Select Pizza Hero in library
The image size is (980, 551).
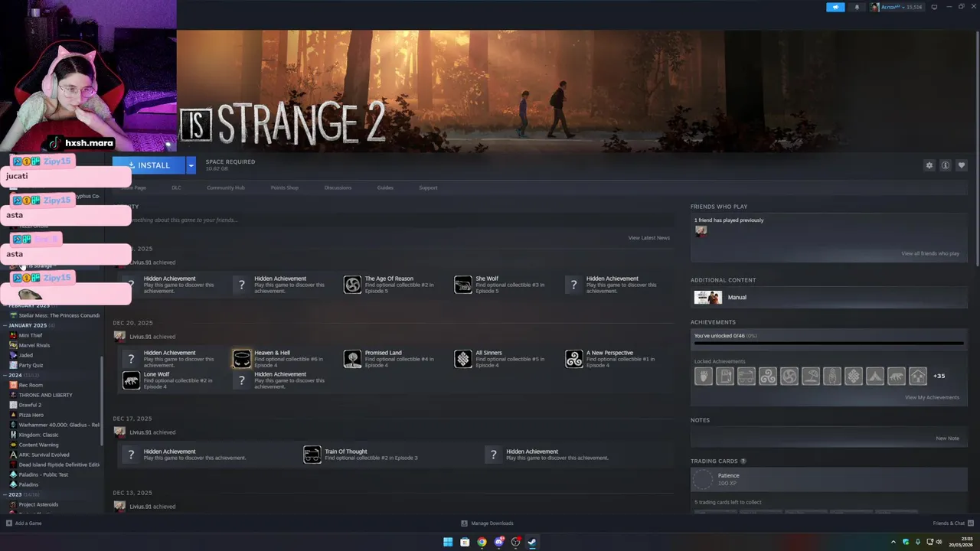pyautogui.click(x=31, y=415)
